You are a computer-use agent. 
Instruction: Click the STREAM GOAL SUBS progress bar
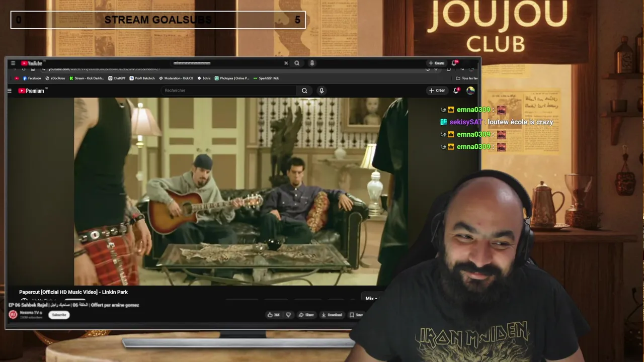tap(158, 20)
